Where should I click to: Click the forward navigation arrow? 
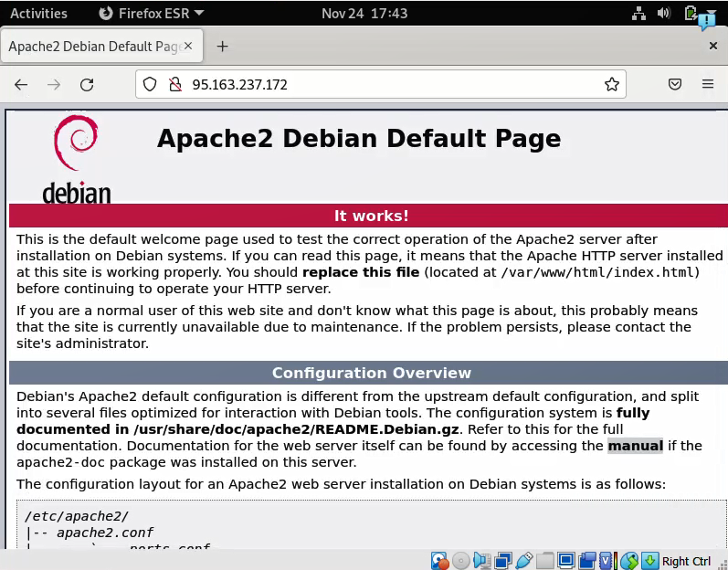click(54, 84)
